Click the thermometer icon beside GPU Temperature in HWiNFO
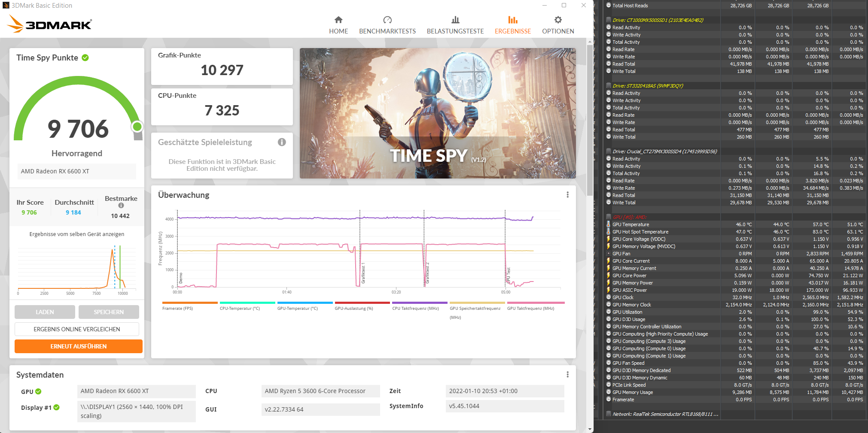 pyautogui.click(x=607, y=224)
